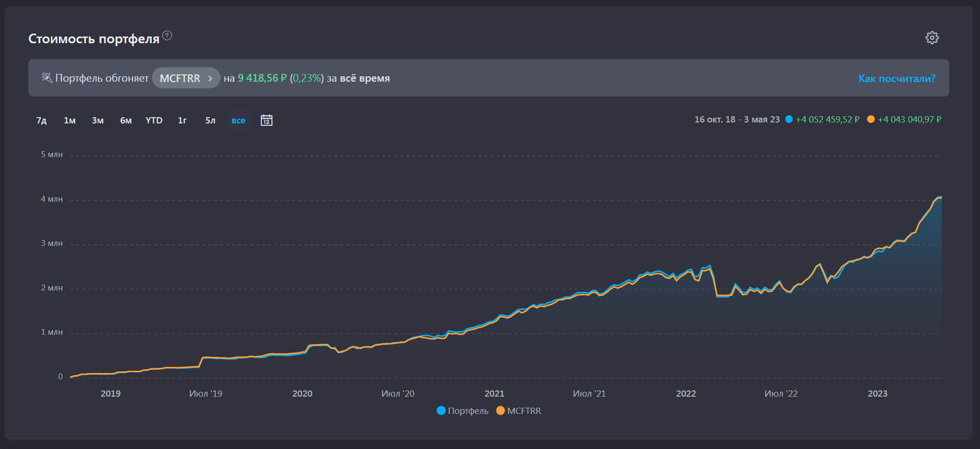This screenshot has height=449, width=980.
Task: Open chart settings gear icon
Action: [932, 38]
